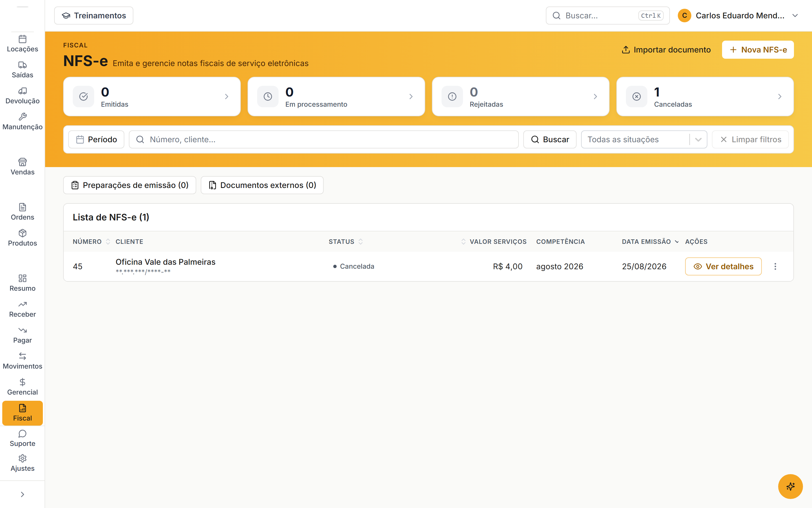Focus the global Buscar search box

click(607, 16)
